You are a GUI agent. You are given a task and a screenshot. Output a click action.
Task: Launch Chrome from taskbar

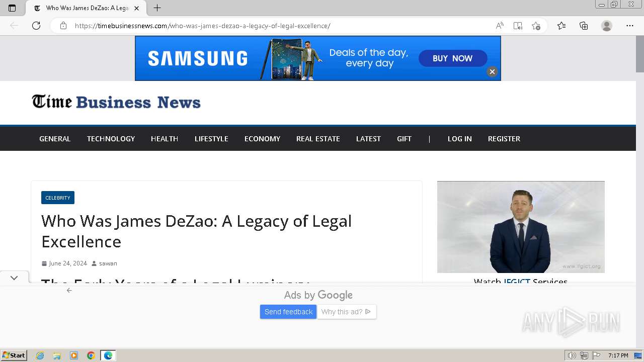pos(91,355)
